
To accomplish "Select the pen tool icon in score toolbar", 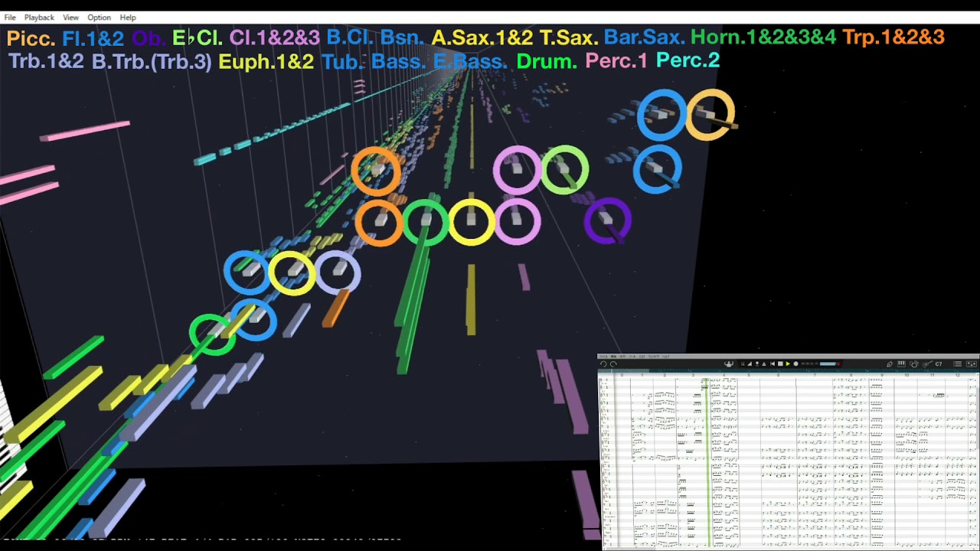I will click(x=890, y=364).
